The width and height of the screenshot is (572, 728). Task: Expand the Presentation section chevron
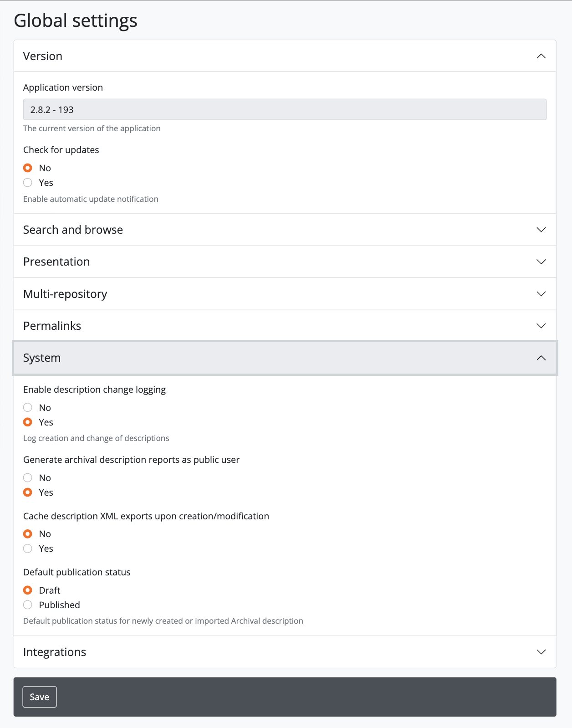point(541,262)
